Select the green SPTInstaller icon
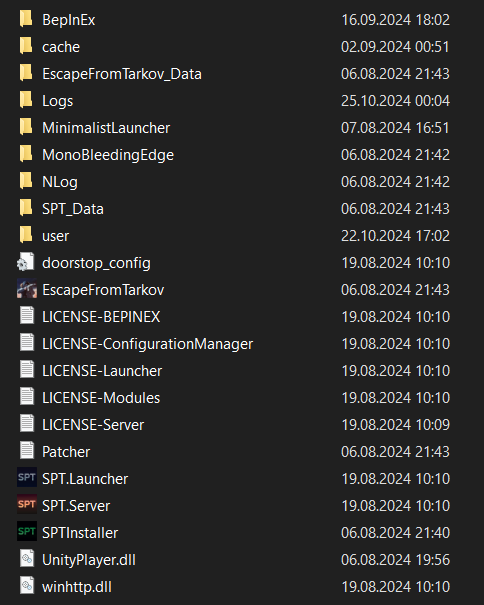This screenshot has height=605, width=484. point(27,532)
